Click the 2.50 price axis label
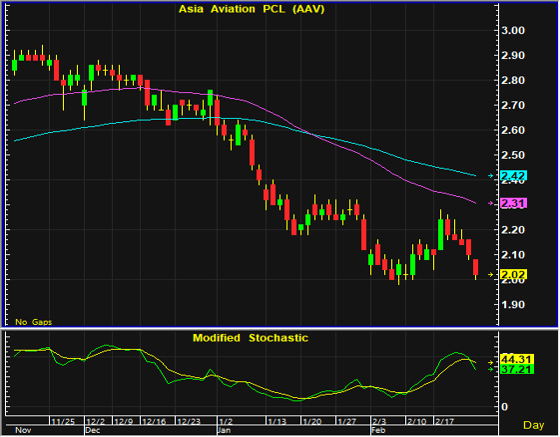 point(513,155)
